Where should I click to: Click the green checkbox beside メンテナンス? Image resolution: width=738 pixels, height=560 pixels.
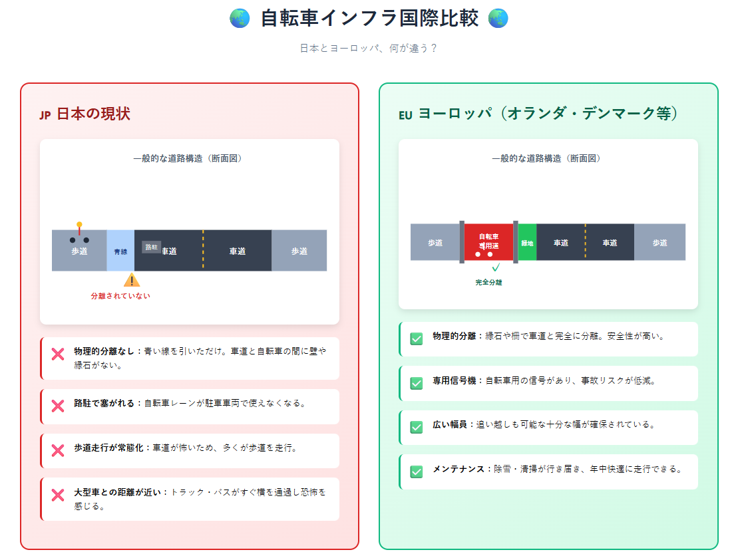point(417,472)
